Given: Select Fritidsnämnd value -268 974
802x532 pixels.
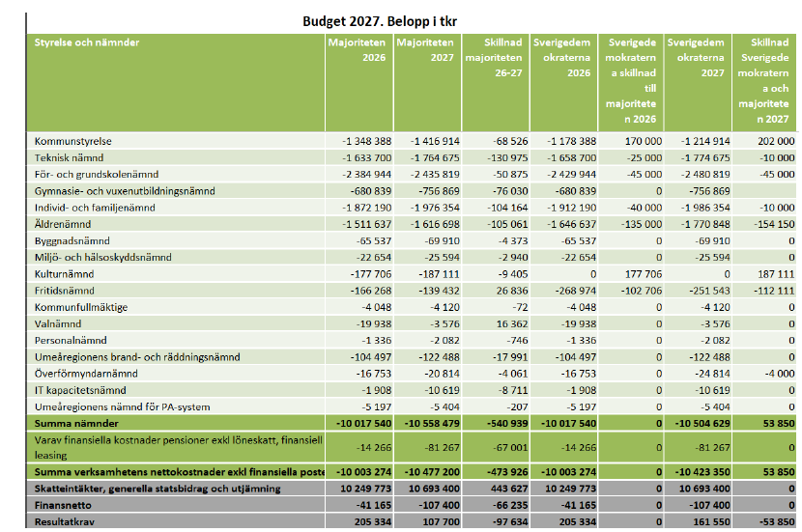Looking at the screenshot, I should pos(576,291).
